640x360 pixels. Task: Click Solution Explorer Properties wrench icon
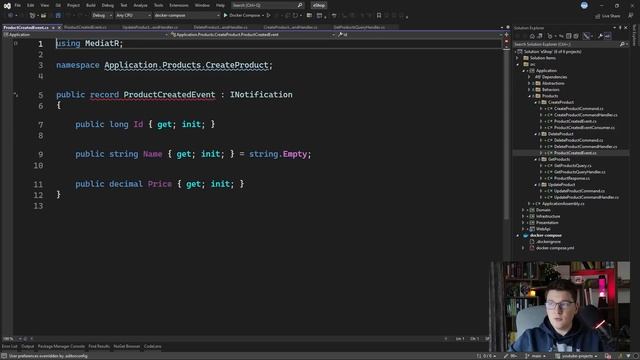tap(600, 36)
